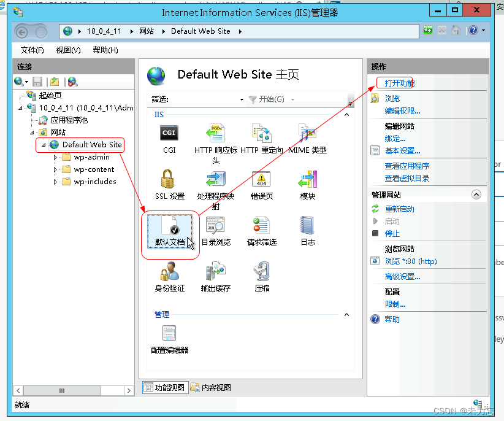Click the connections pane horizontal scrollbar right arrow
This screenshot has height=421, width=504.
tap(129, 390)
